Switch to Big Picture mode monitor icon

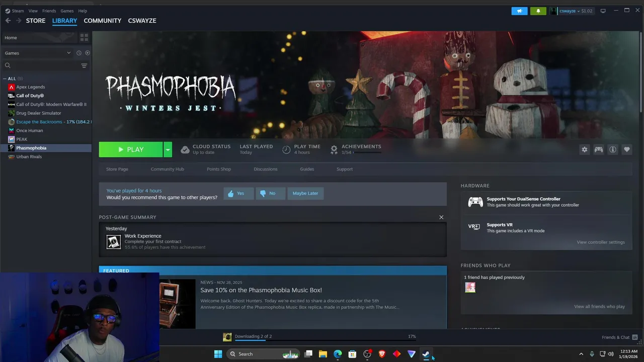click(x=603, y=11)
